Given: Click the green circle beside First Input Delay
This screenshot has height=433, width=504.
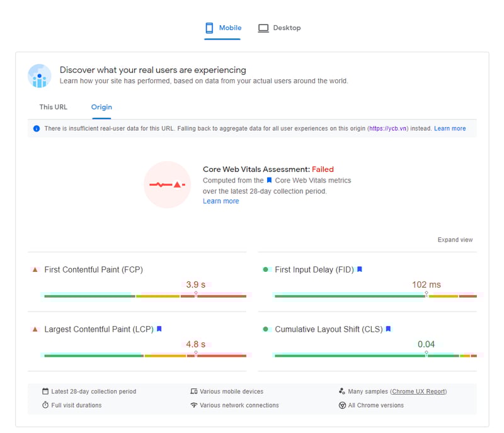Looking at the screenshot, I should tap(266, 269).
